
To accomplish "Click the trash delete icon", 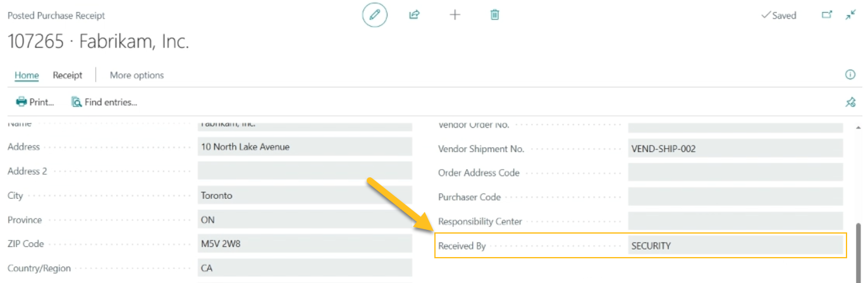I will tap(495, 15).
